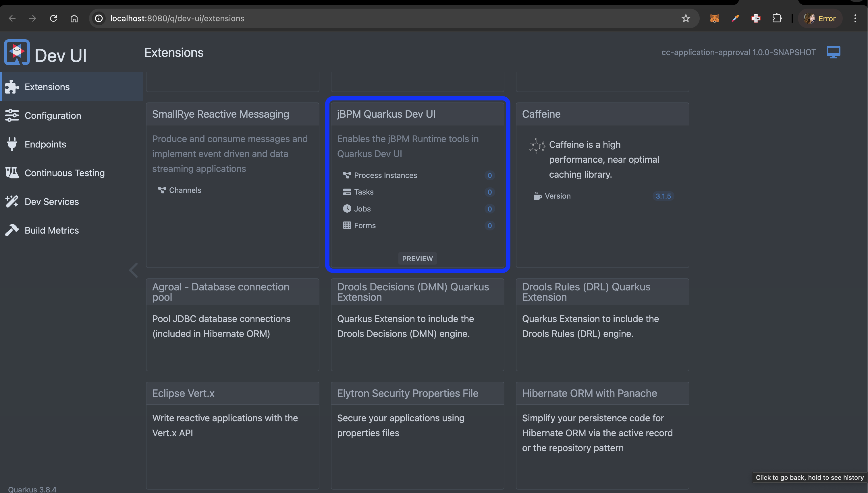Click the clock icon beside Jobs
Viewport: 868px width, 493px height.
pos(347,209)
